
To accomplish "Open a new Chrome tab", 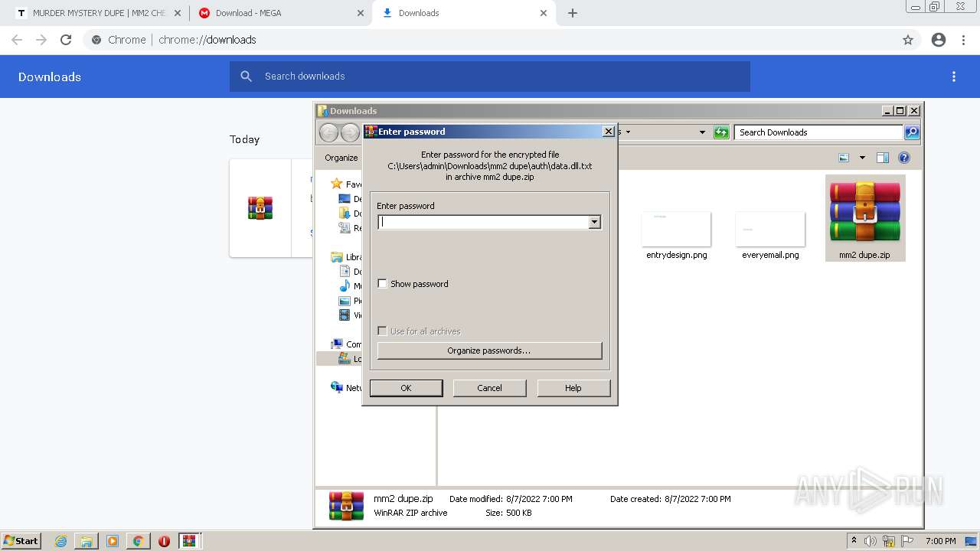I will [x=573, y=13].
